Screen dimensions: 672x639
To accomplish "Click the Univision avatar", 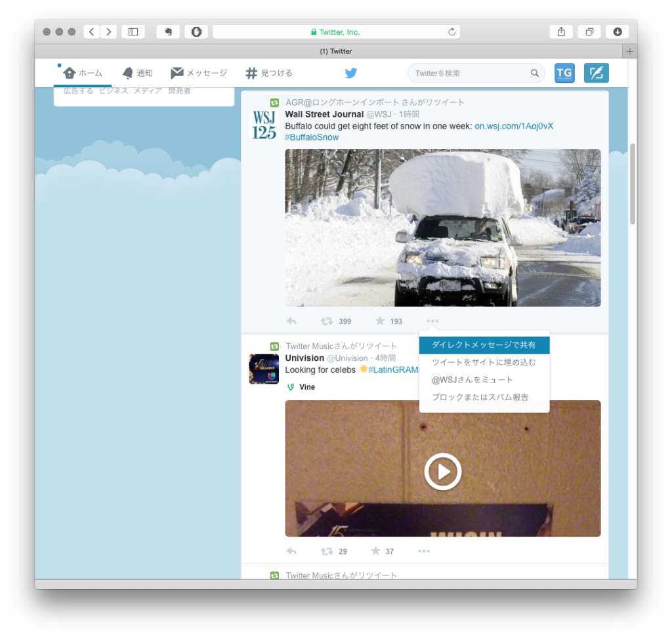I will (x=264, y=369).
